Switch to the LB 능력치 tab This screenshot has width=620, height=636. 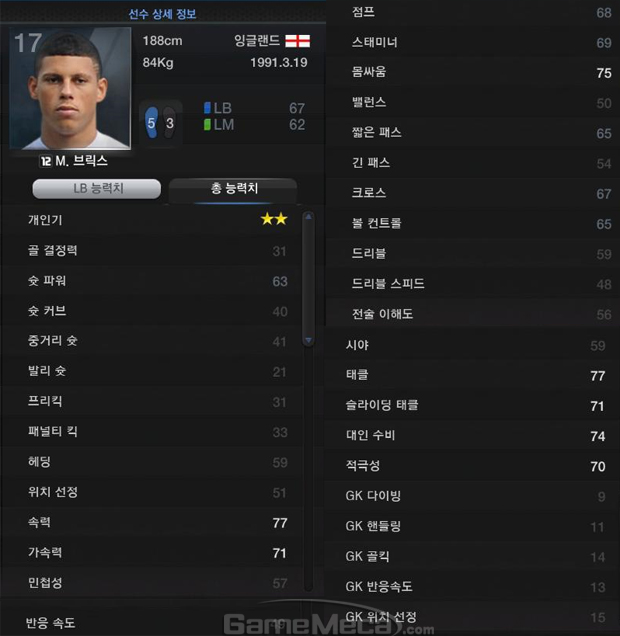point(97,189)
